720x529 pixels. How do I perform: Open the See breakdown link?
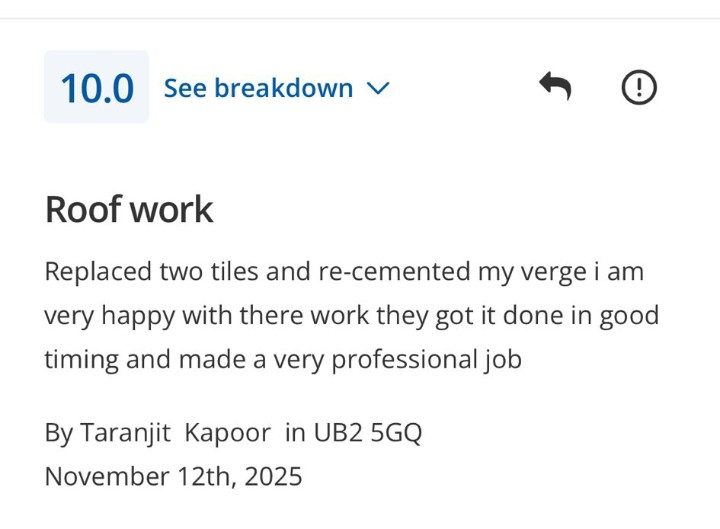pyautogui.click(x=258, y=88)
